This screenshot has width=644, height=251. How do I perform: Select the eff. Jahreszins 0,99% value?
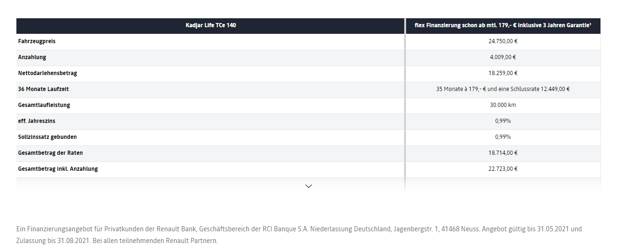(503, 121)
